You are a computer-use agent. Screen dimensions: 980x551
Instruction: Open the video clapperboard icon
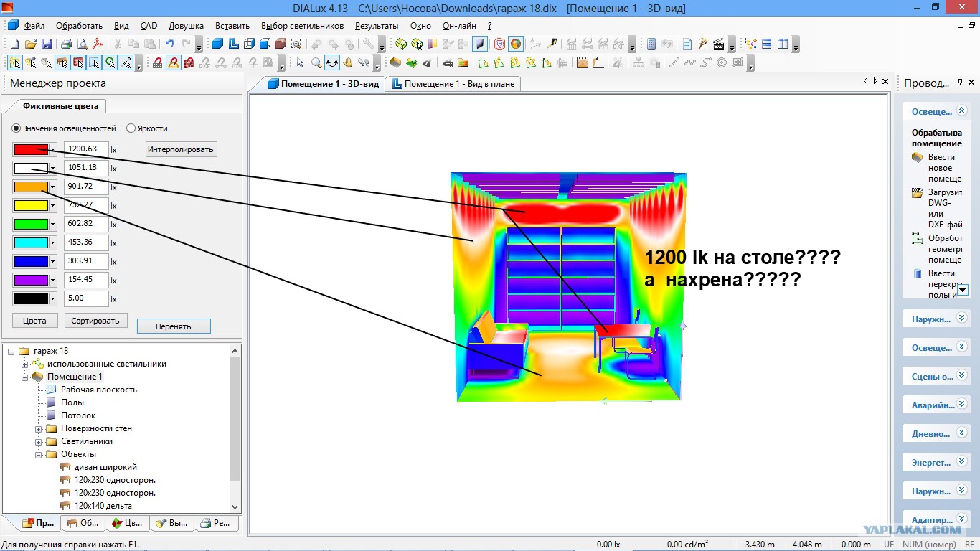point(718,44)
